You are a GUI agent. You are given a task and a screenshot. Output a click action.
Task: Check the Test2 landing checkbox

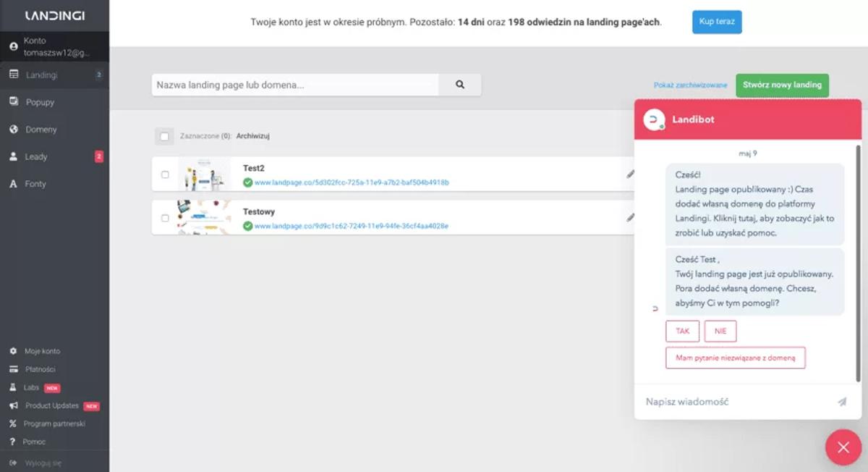pyautogui.click(x=165, y=174)
